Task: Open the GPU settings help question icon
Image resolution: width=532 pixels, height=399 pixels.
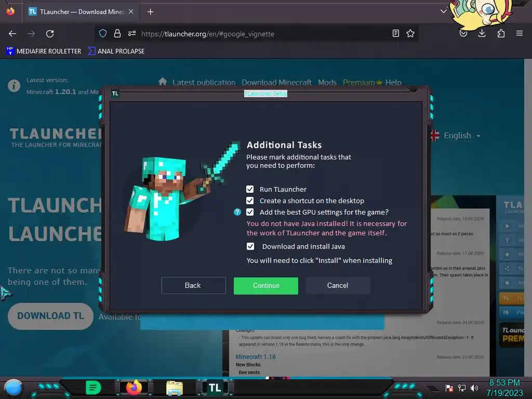Action: (237, 212)
